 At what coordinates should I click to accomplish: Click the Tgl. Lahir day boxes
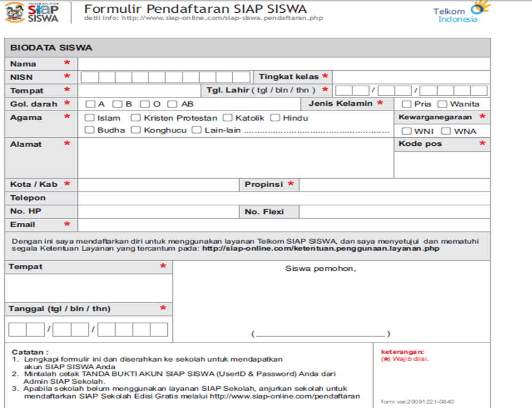(352, 90)
